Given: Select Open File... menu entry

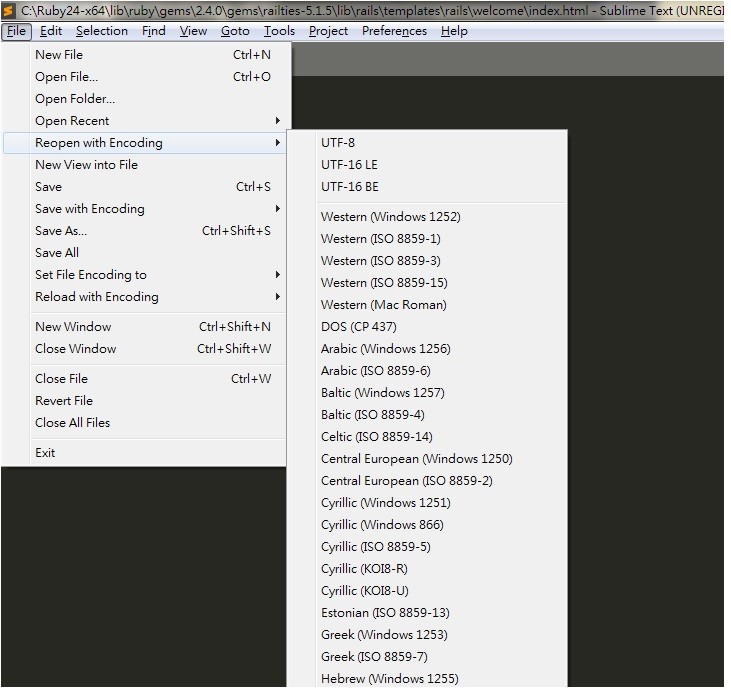Looking at the screenshot, I should tap(145, 76).
